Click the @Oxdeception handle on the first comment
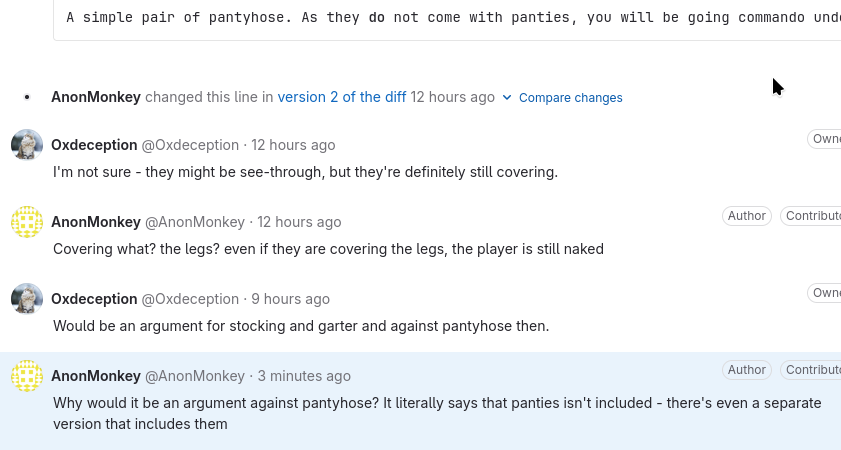 (x=190, y=145)
